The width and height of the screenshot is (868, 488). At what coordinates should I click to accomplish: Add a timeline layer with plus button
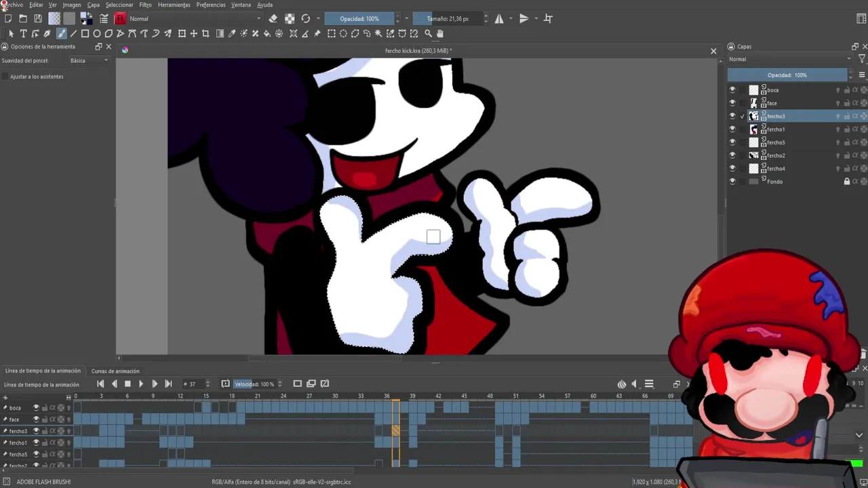pos(5,398)
